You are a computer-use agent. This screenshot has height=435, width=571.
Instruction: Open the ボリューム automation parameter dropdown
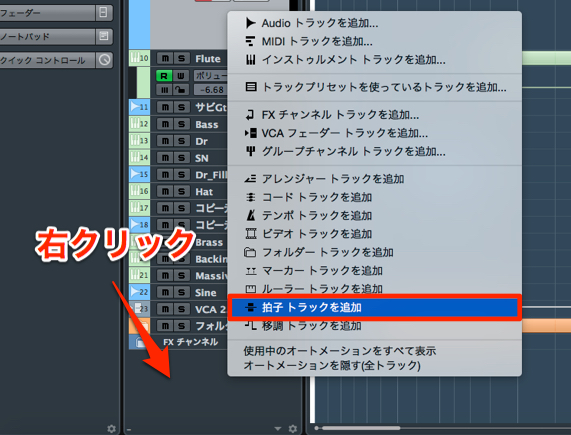click(x=210, y=76)
